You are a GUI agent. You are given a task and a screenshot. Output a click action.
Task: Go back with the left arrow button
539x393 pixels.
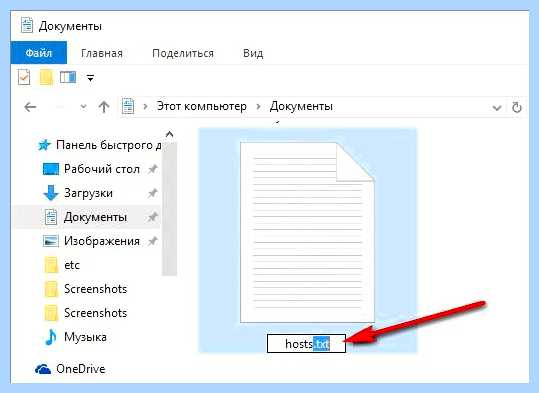pyautogui.click(x=30, y=107)
